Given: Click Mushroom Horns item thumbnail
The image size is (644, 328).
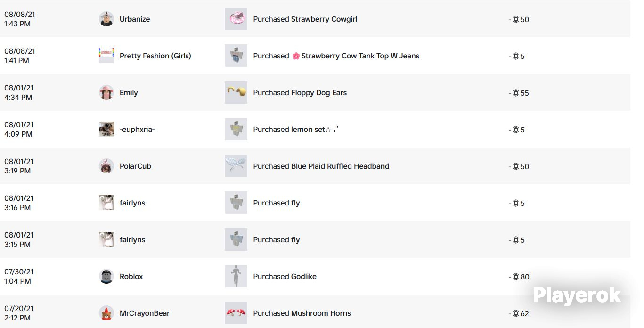Looking at the screenshot, I should (236, 313).
